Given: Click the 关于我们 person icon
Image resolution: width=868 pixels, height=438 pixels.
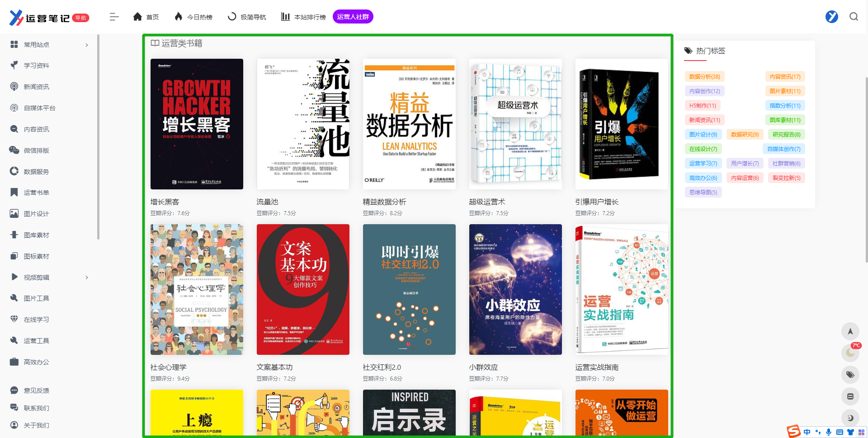Looking at the screenshot, I should click(x=14, y=425).
